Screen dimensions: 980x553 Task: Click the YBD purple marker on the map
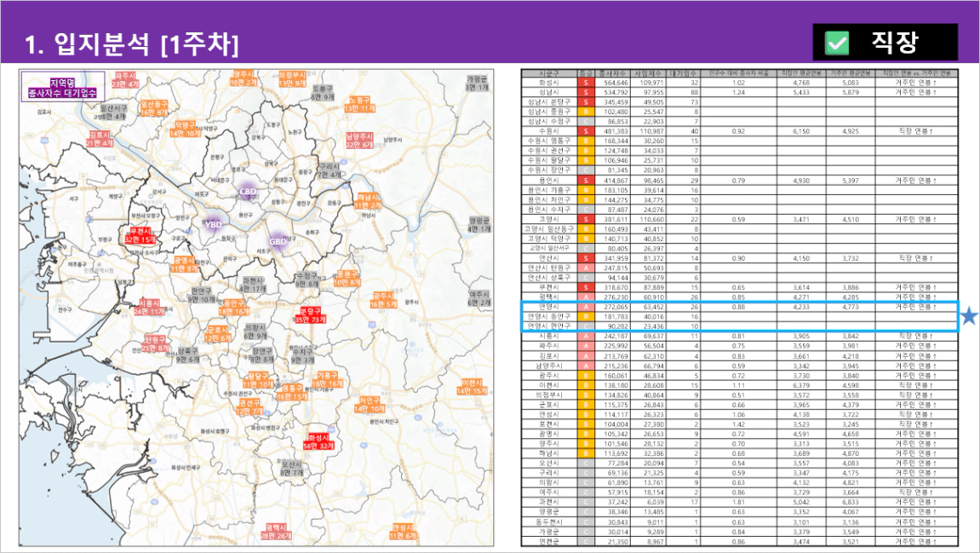(213, 223)
